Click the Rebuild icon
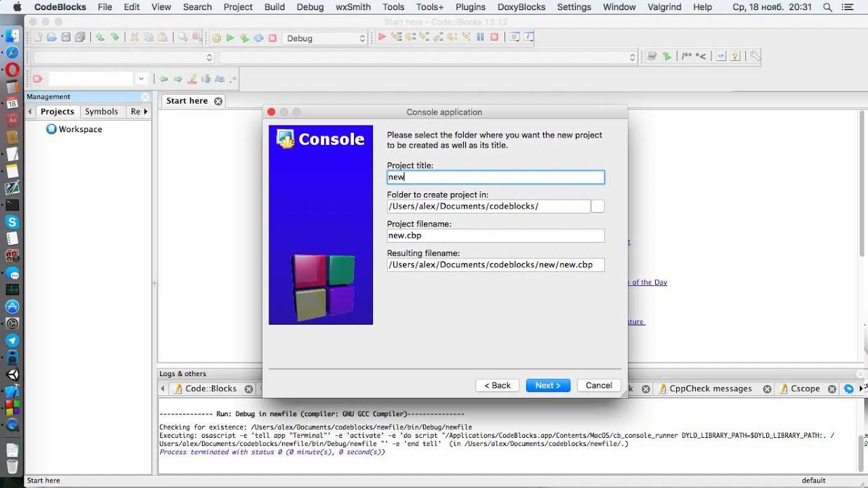 258,39
